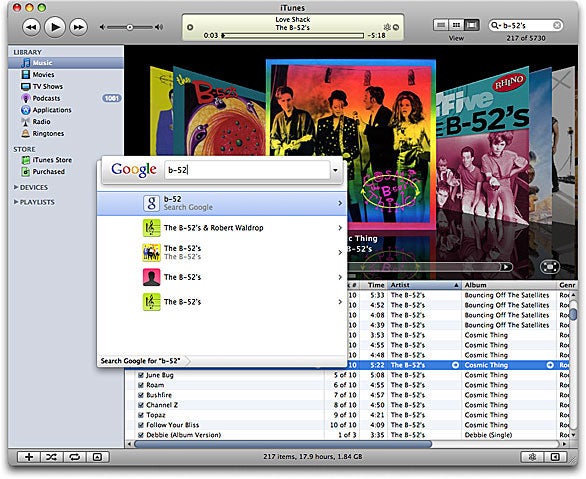Image resolution: width=586 pixels, height=479 pixels.
Task: Open the search magnifier options
Action: click(x=495, y=25)
